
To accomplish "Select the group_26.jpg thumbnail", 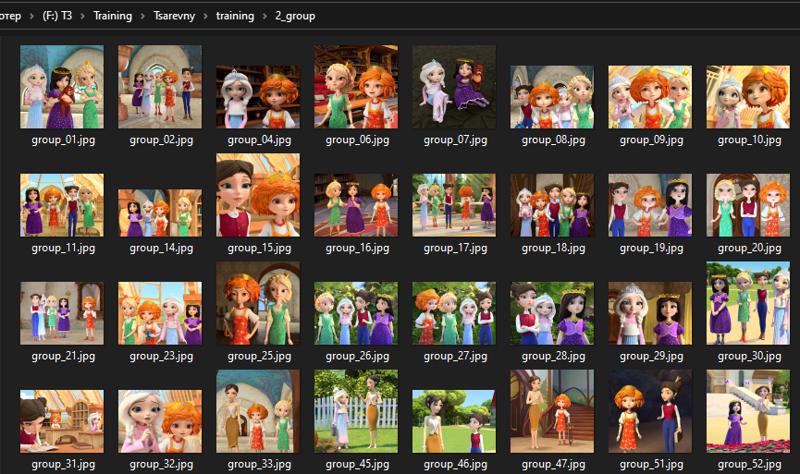I will 356,313.
